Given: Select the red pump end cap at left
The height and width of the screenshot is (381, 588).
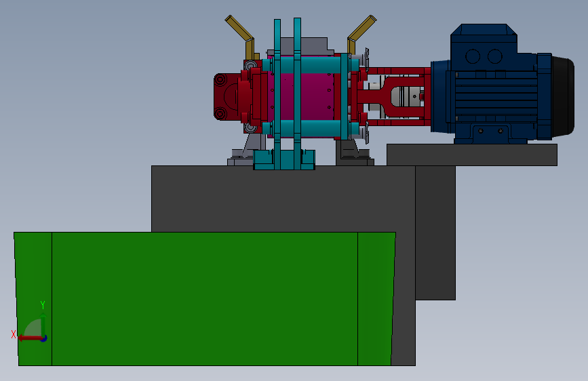Looking at the screenshot, I should (227, 97).
